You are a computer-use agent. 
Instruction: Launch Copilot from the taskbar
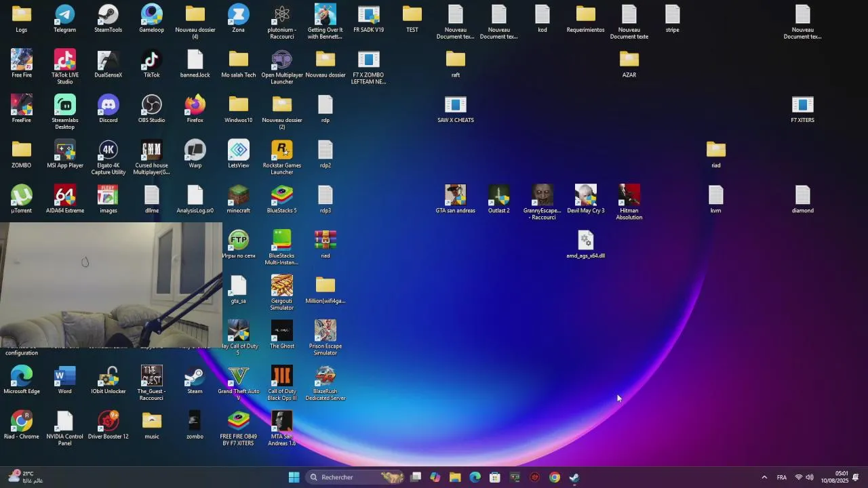coord(435,477)
